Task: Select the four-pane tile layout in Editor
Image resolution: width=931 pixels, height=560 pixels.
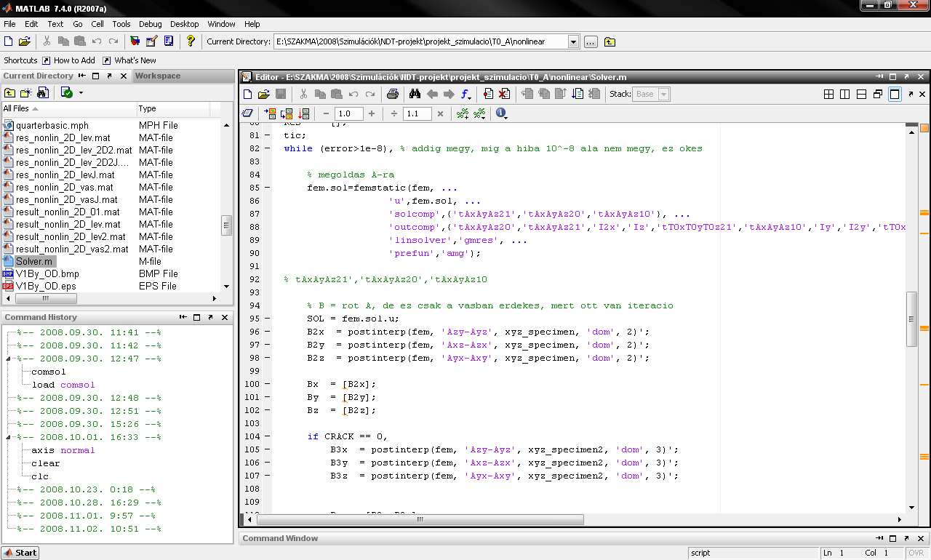Action: [828, 94]
